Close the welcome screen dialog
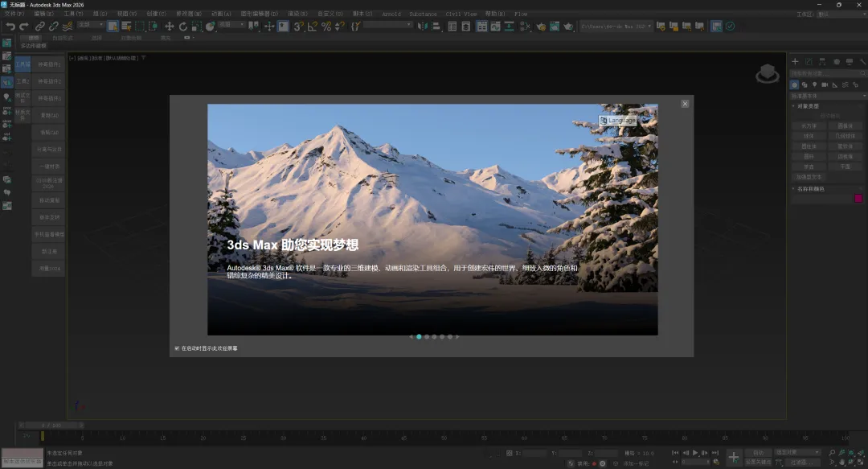 (685, 104)
